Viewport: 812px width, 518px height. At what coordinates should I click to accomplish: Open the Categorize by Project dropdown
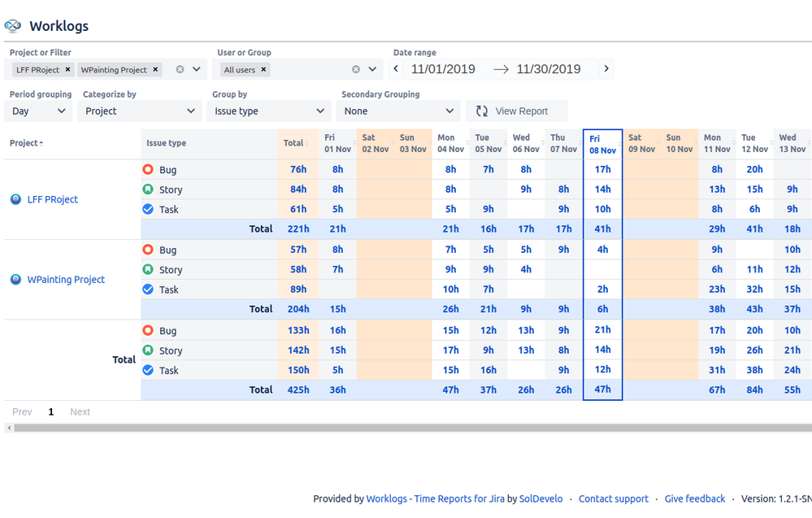click(x=139, y=111)
